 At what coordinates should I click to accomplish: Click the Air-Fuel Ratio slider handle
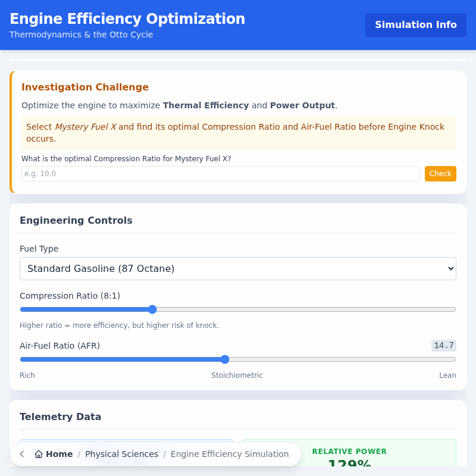(224, 359)
